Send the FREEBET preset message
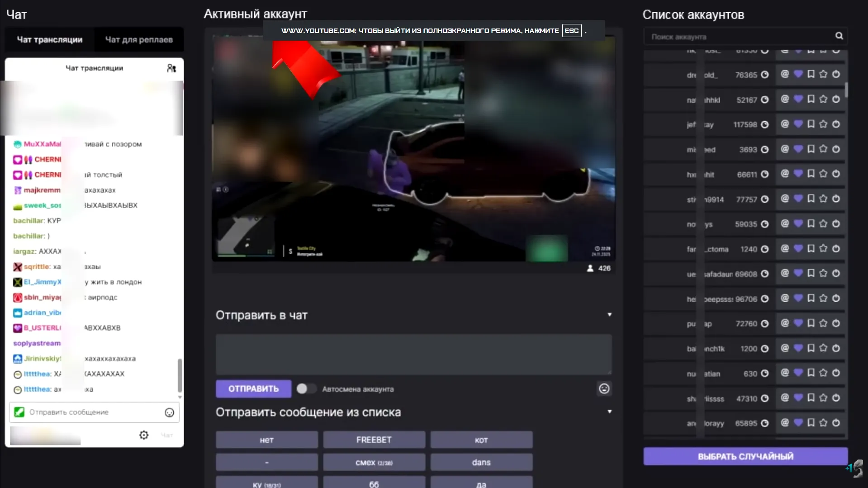This screenshot has height=488, width=868. (374, 440)
